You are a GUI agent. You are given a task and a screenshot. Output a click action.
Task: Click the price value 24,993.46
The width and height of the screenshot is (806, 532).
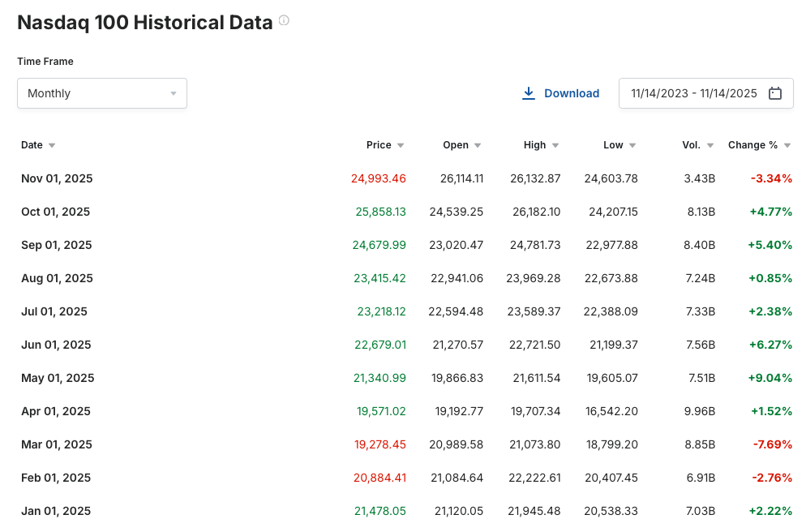pos(379,178)
